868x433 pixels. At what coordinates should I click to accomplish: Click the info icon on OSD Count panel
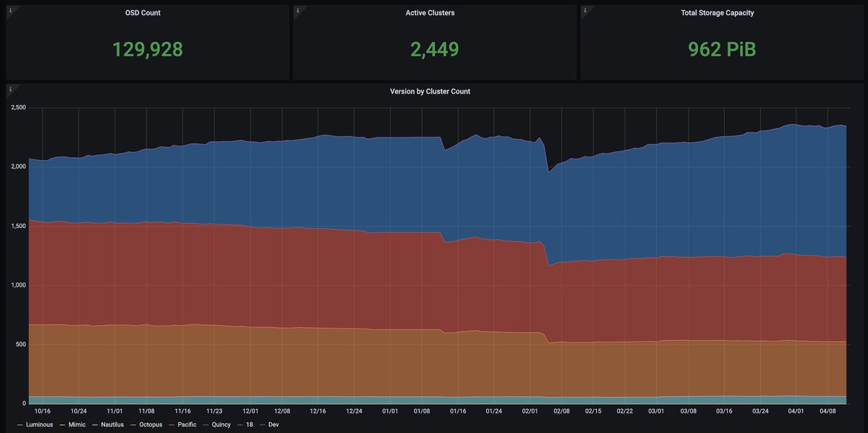[x=10, y=10]
